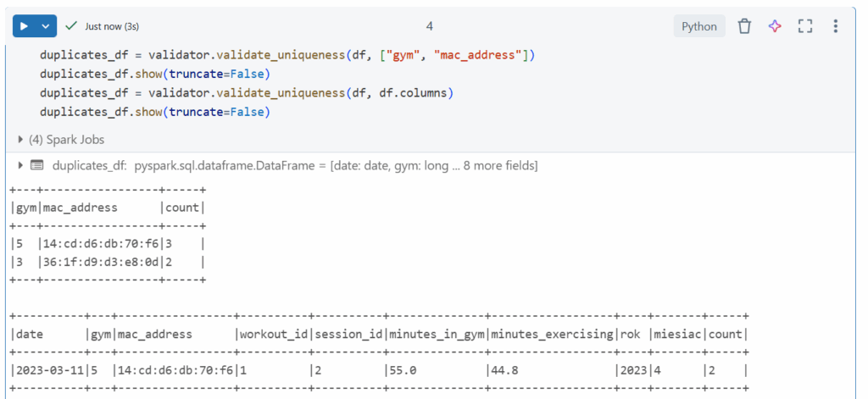Open the run options dropdown chevron
868x399 pixels.
point(46,26)
